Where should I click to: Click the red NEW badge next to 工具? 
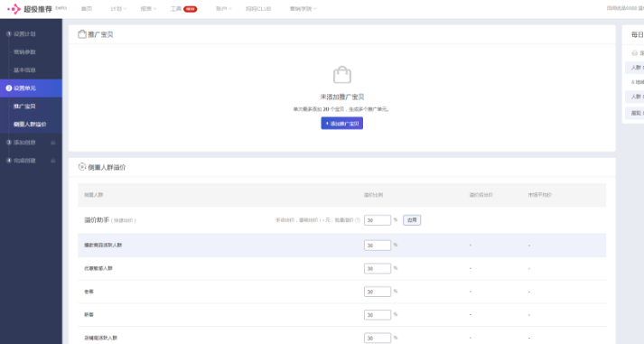coord(191,9)
